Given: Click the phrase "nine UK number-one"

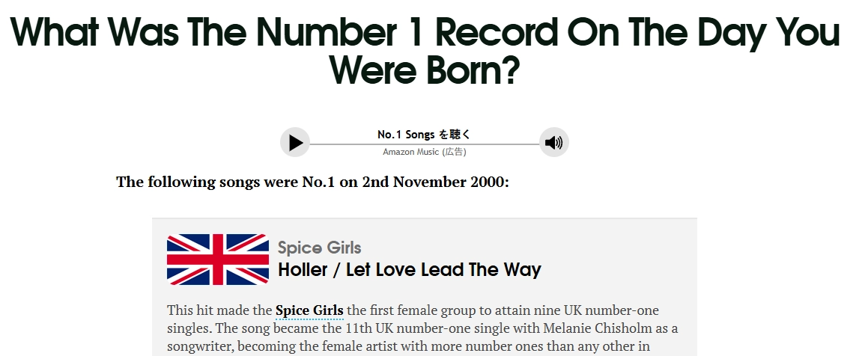Looking at the screenshot, I should click(601, 310).
